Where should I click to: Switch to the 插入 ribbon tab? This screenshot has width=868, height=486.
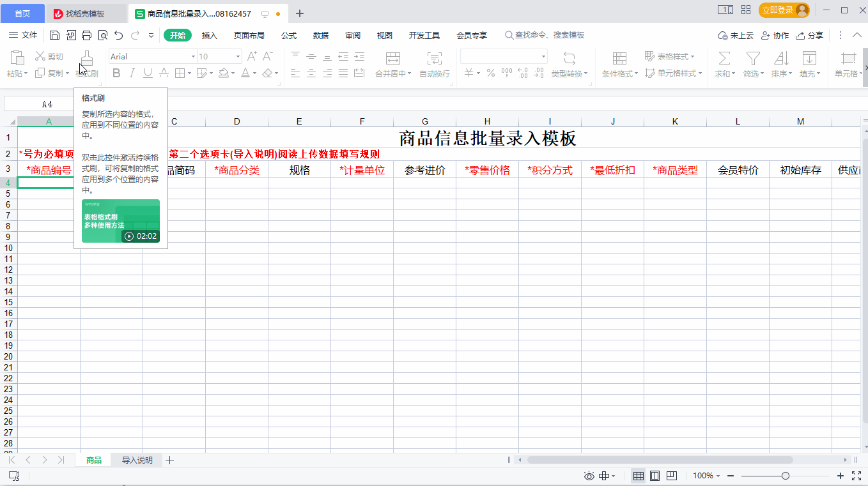coord(209,35)
